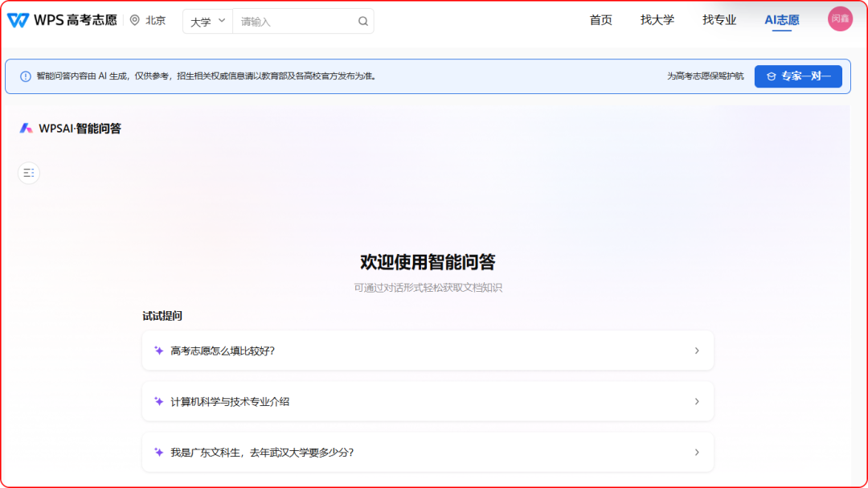Click sparkle icon beside 高考志愿怎么填比较好
Viewport: 868px width, 488px height.
click(159, 351)
